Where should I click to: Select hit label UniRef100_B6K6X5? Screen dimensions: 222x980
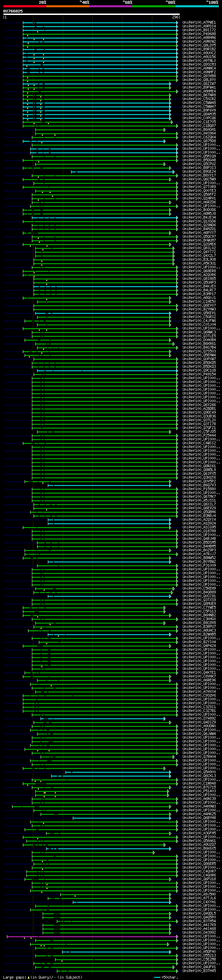tap(199, 848)
